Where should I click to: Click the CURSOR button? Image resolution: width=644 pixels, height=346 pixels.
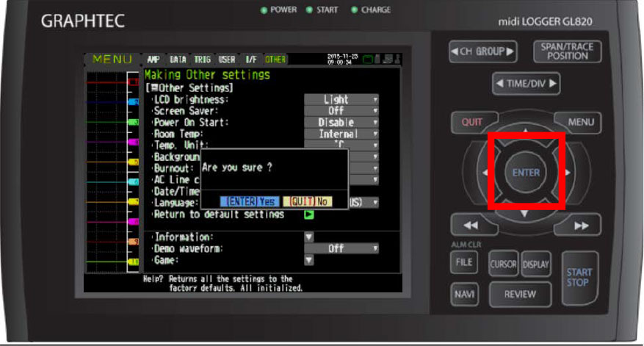coord(503,264)
